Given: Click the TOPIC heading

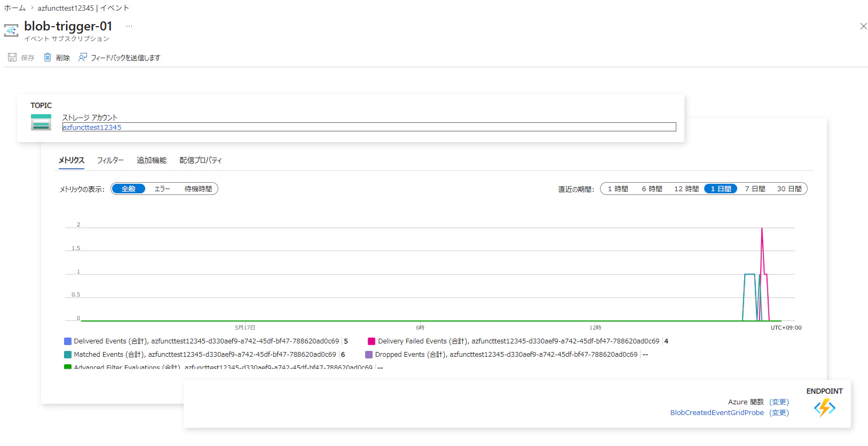Looking at the screenshot, I should click(x=41, y=106).
